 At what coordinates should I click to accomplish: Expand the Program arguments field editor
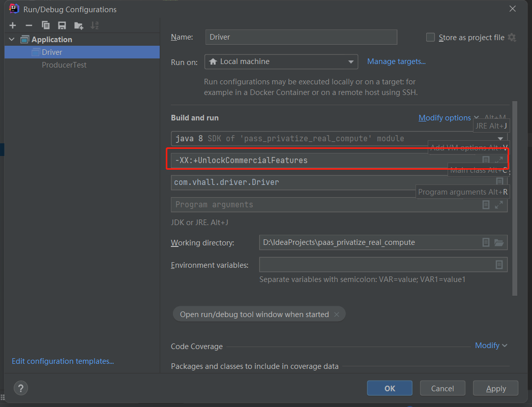coord(499,205)
